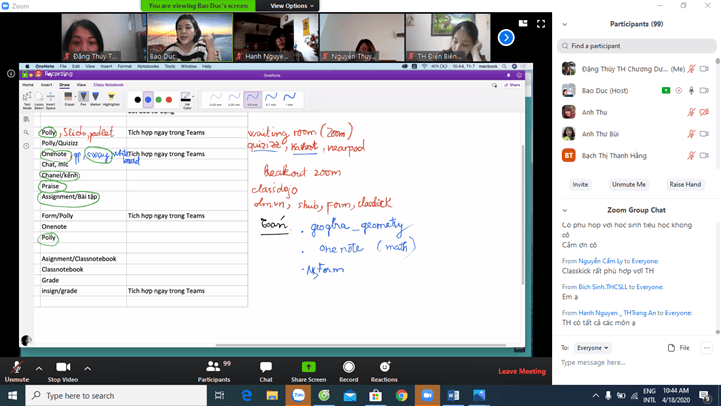Image resolution: width=721 pixels, height=406 pixels.
Task: Unmute the microphone
Action: [16, 368]
